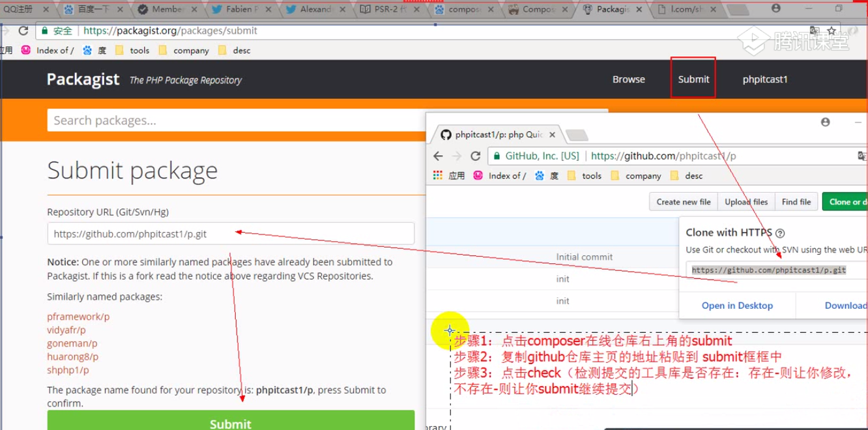Click the user profile icon in GitHub window
868x430 pixels.
pyautogui.click(x=826, y=122)
